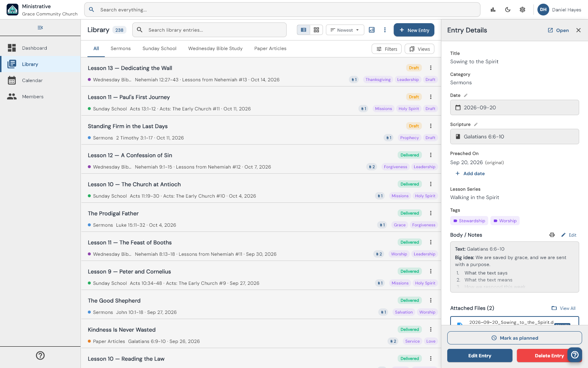588x368 pixels.
Task: Open settings gear icon
Action: [x=523, y=10]
